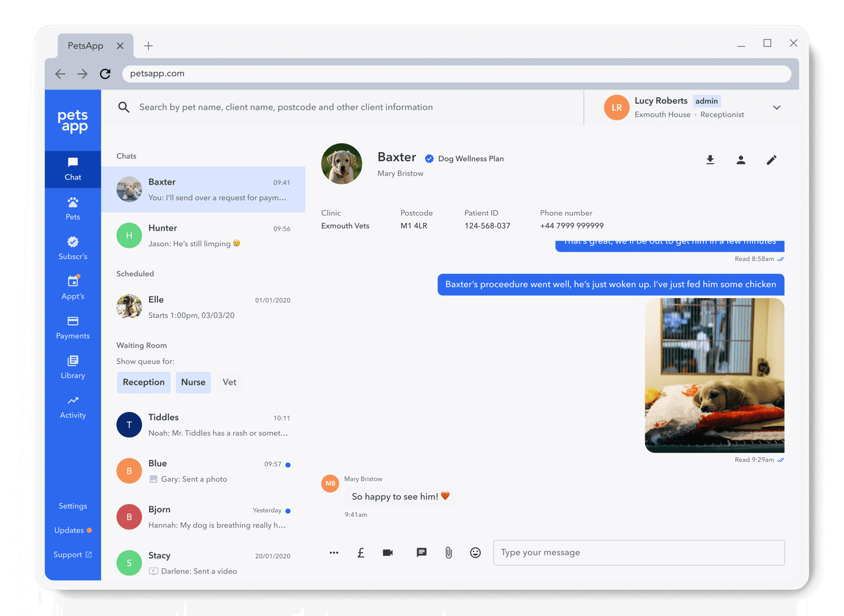The width and height of the screenshot is (844, 616).
Task: Edit Baxter's details with the pencil icon
Action: (771, 160)
